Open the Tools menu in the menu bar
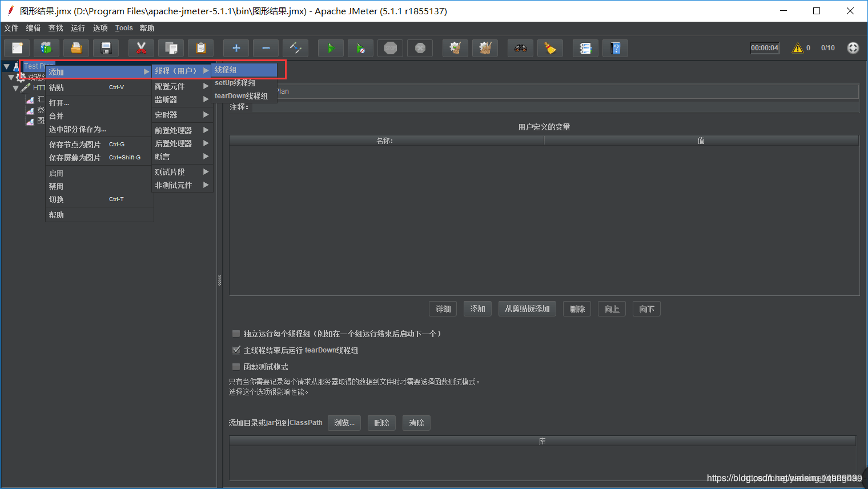The image size is (868, 489). [x=124, y=28]
